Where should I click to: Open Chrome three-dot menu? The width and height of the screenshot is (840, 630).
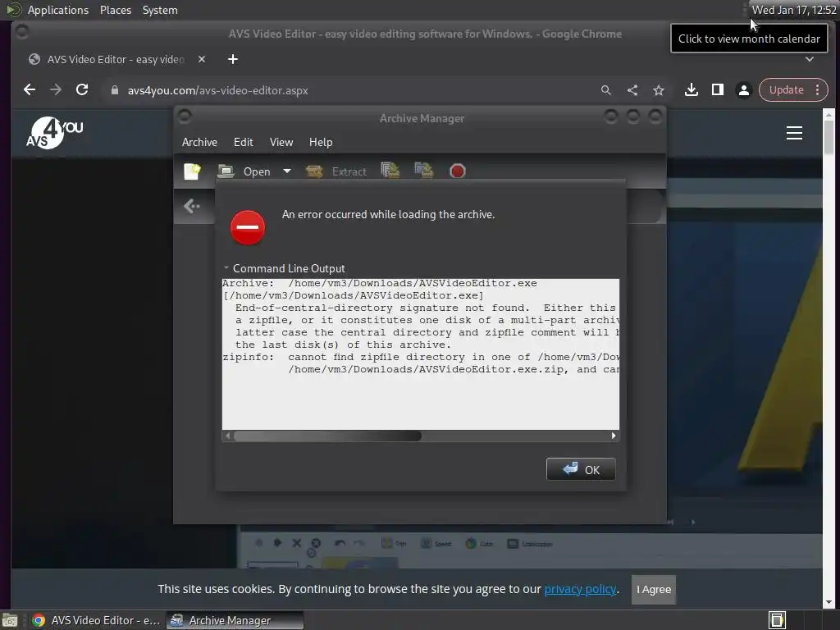coord(817,90)
